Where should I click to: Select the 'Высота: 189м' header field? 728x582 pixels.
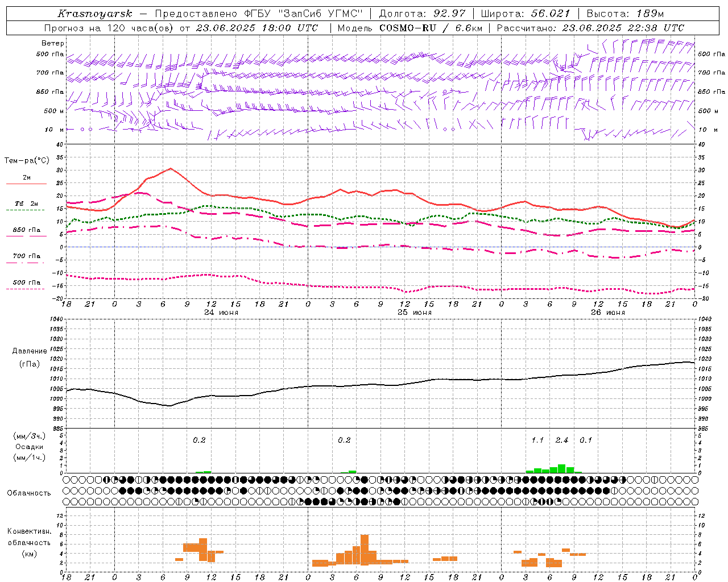coord(625,14)
